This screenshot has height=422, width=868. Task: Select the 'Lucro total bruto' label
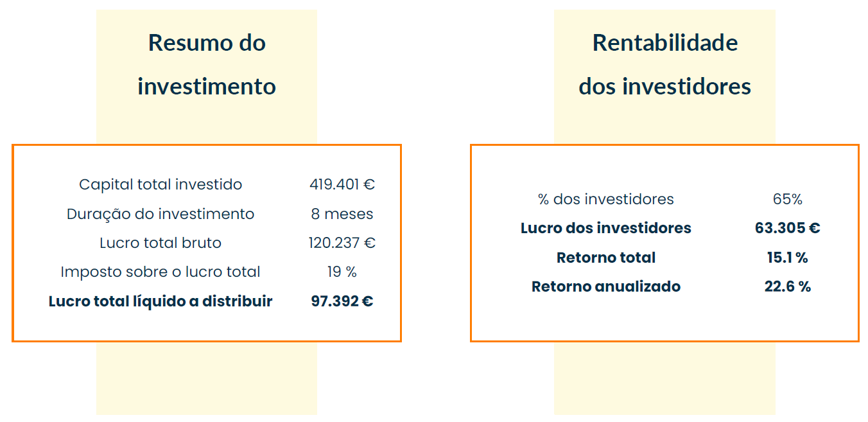pyautogui.click(x=161, y=243)
